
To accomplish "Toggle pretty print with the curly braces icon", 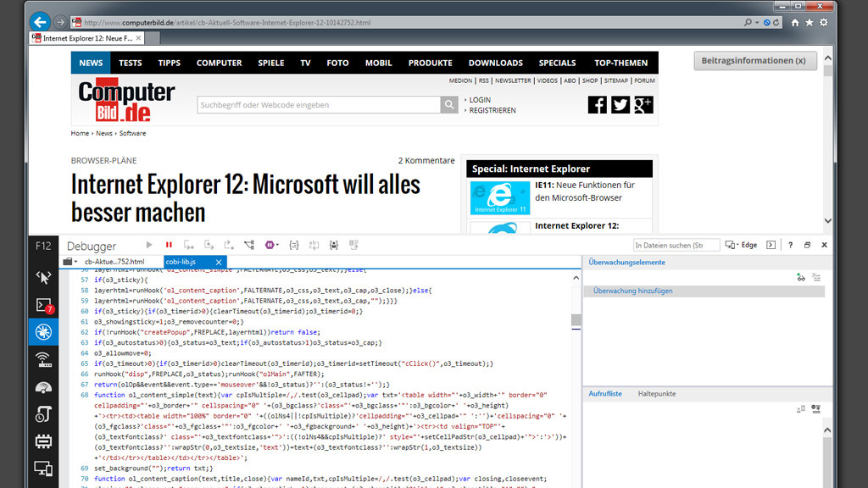I will pyautogui.click(x=294, y=245).
